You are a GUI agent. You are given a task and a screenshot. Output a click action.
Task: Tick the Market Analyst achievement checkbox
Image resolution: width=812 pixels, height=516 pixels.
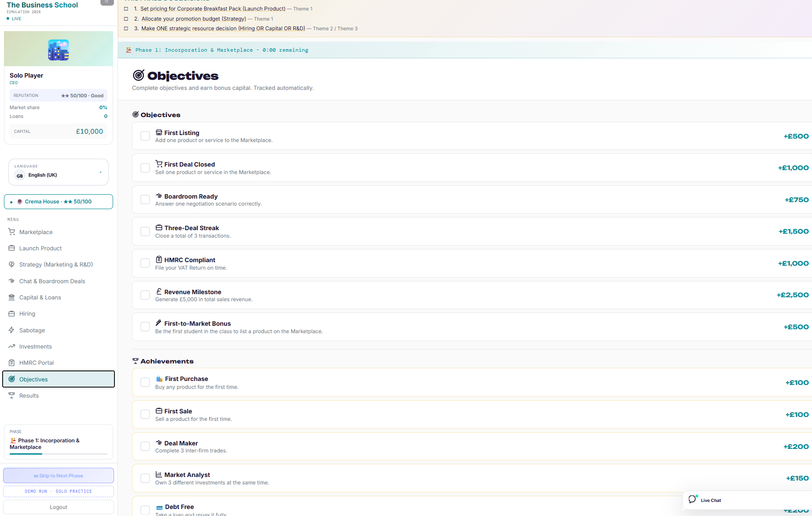pos(145,478)
